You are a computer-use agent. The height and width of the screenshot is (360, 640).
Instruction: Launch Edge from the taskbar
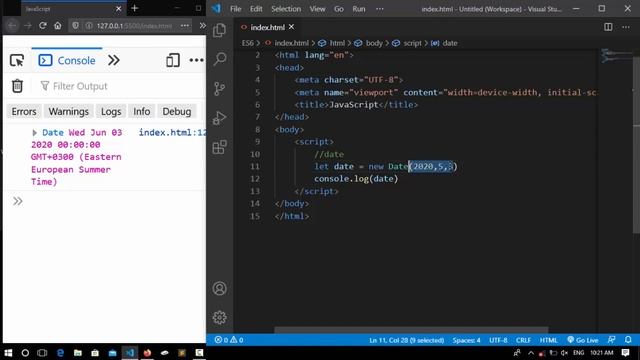click(x=60, y=353)
